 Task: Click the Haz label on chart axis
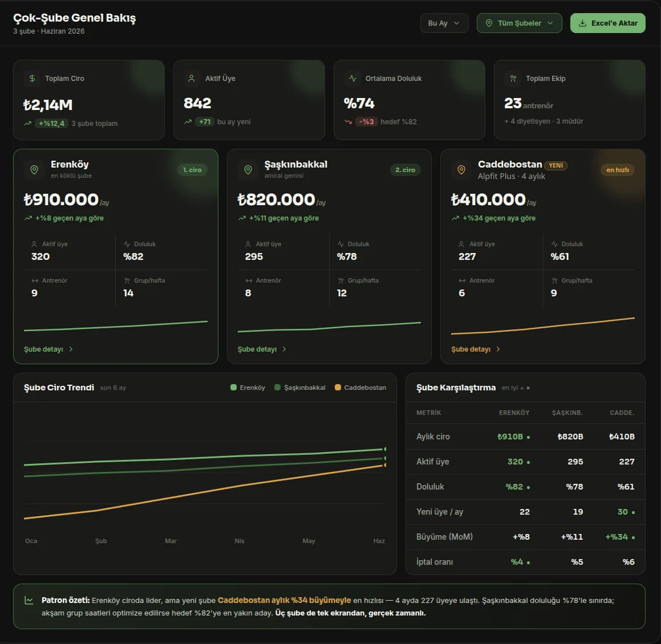click(379, 541)
